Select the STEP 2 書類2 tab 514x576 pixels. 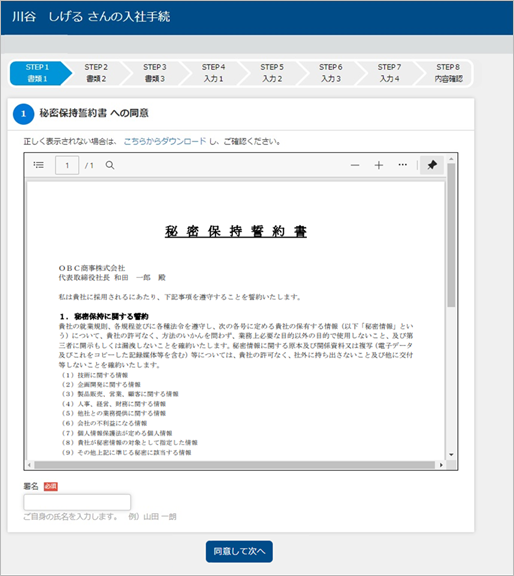(96, 73)
